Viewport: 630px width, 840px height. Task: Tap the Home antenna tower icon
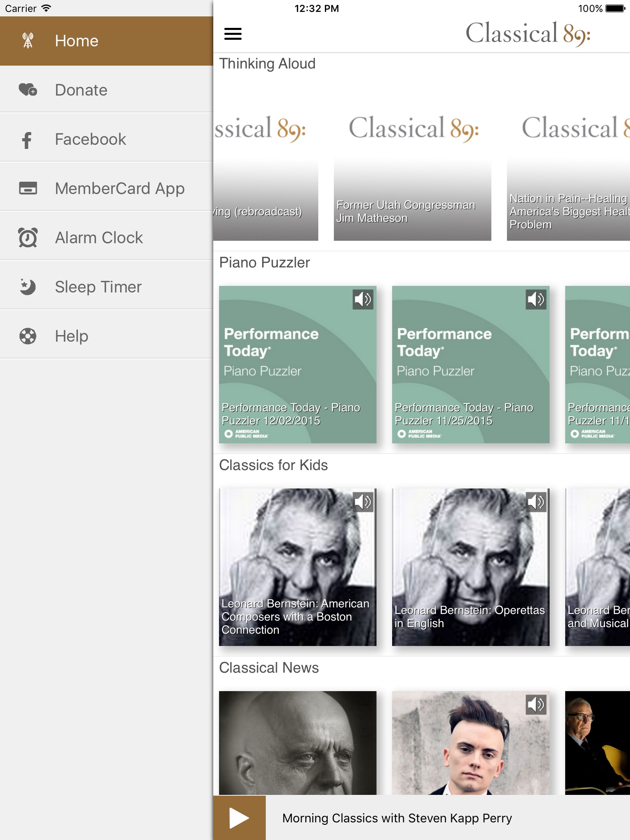(28, 41)
